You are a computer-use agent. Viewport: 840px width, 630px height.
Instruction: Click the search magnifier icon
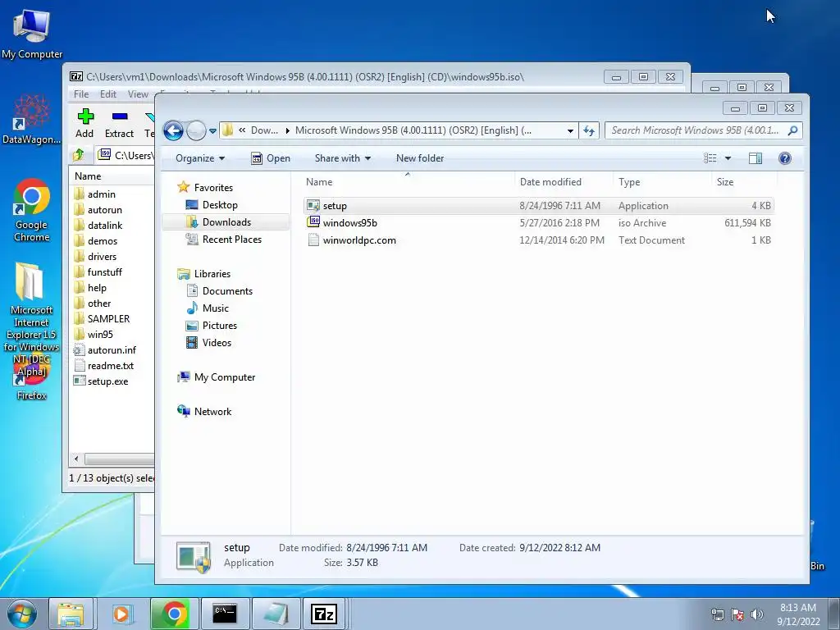pyautogui.click(x=793, y=130)
